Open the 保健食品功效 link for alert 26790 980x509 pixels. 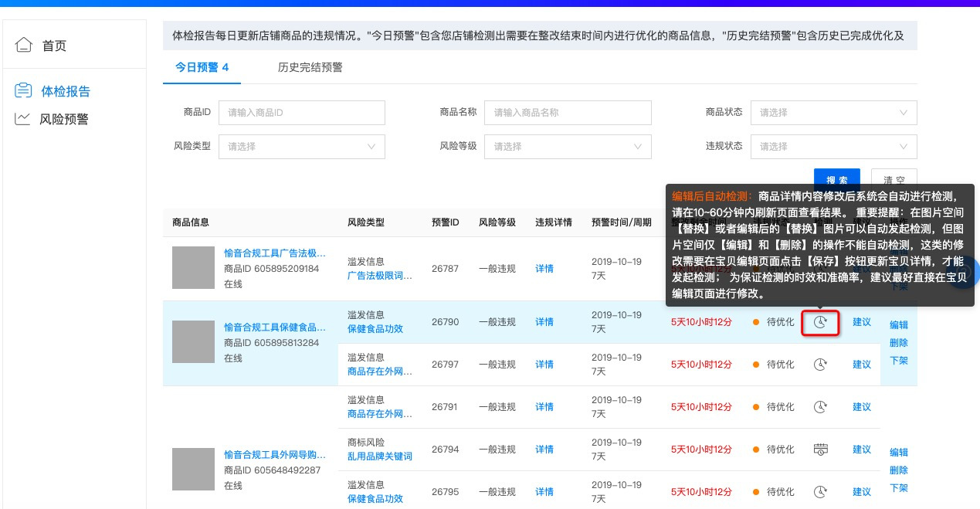[x=375, y=329]
